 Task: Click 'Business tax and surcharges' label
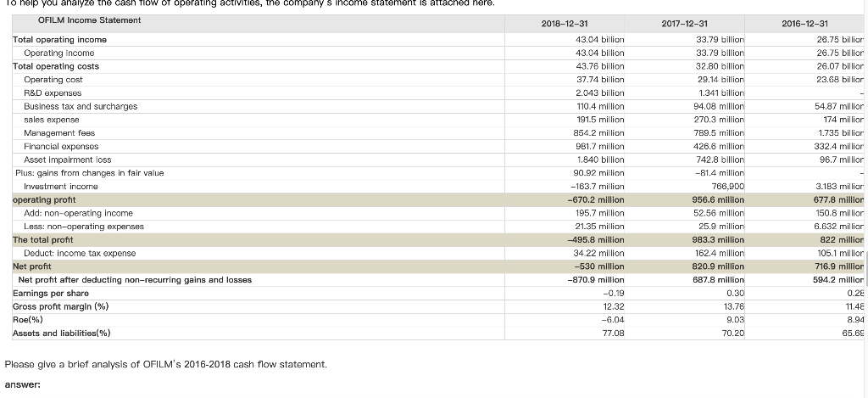[x=81, y=106]
